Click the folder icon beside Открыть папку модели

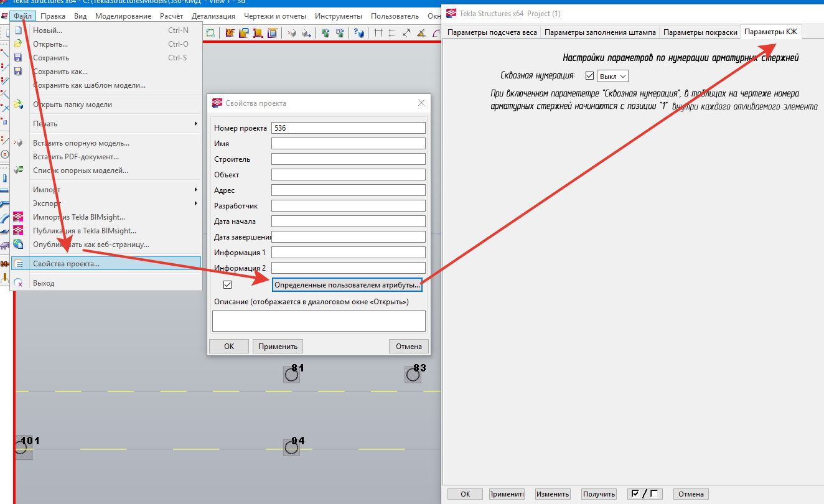point(18,105)
